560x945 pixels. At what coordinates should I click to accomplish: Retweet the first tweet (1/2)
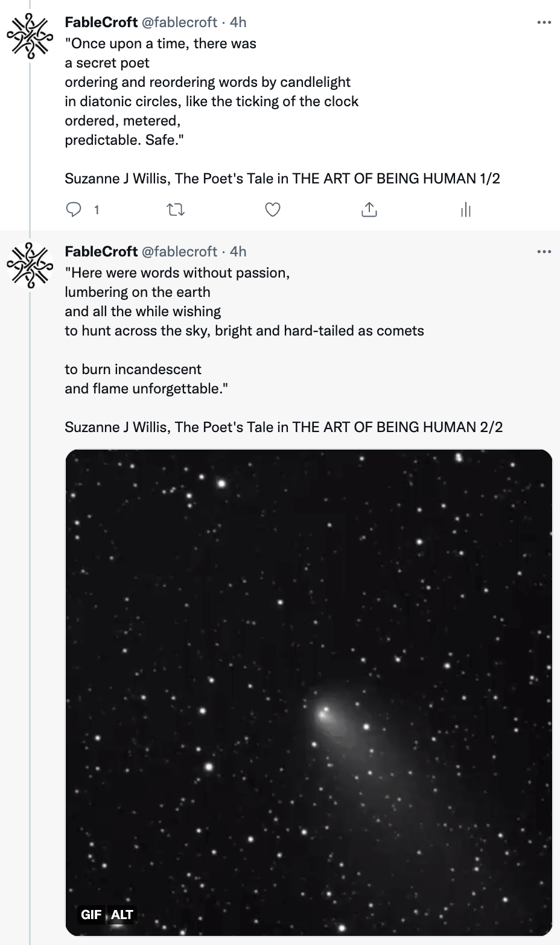click(x=176, y=209)
